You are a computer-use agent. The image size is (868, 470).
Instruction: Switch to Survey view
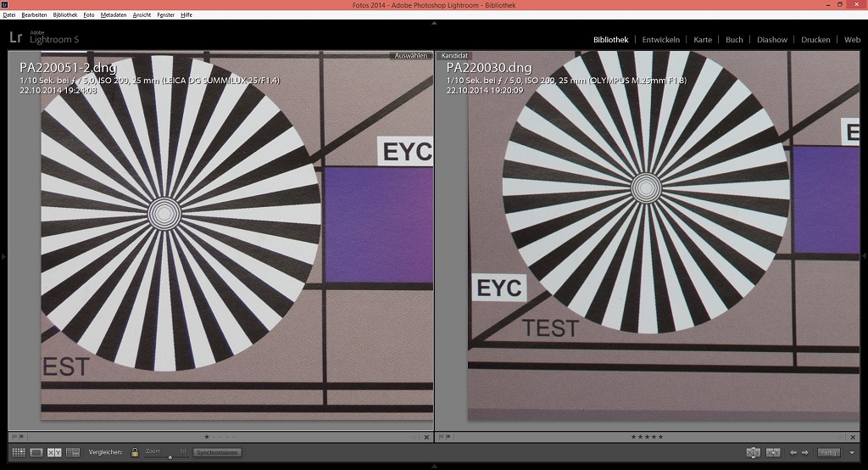(x=73, y=452)
